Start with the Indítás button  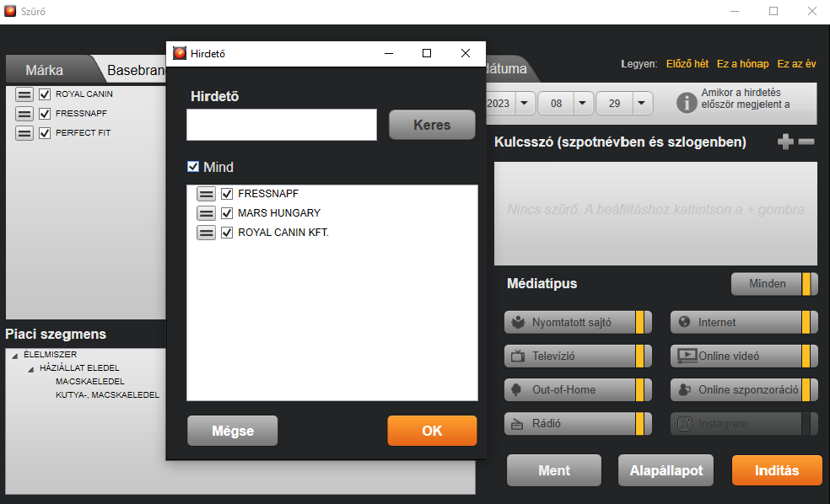tap(777, 470)
